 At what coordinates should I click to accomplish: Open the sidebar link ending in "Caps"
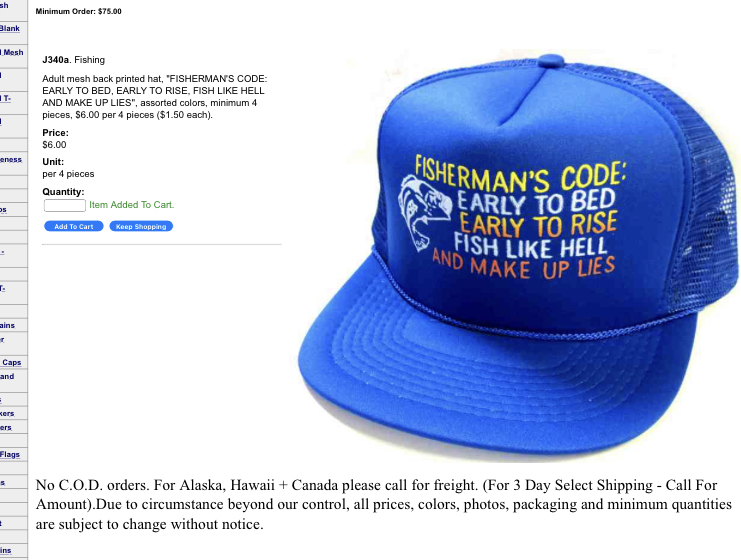[x=11, y=362]
